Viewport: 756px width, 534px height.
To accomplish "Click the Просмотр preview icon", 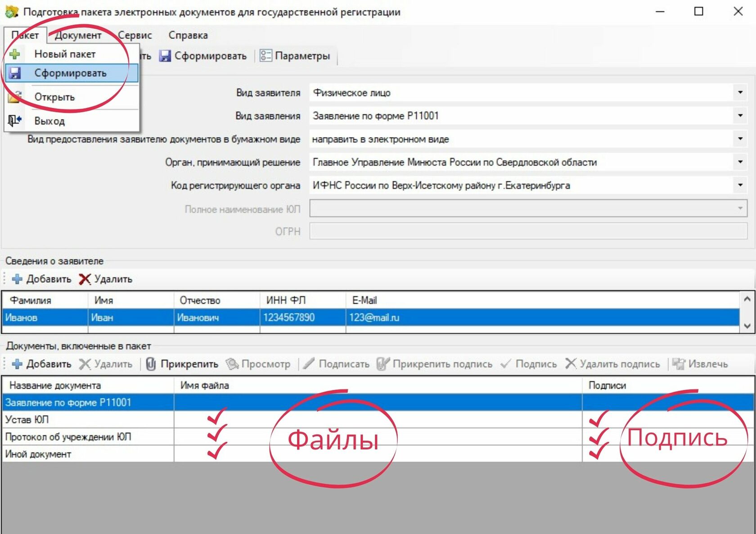I will click(x=232, y=364).
